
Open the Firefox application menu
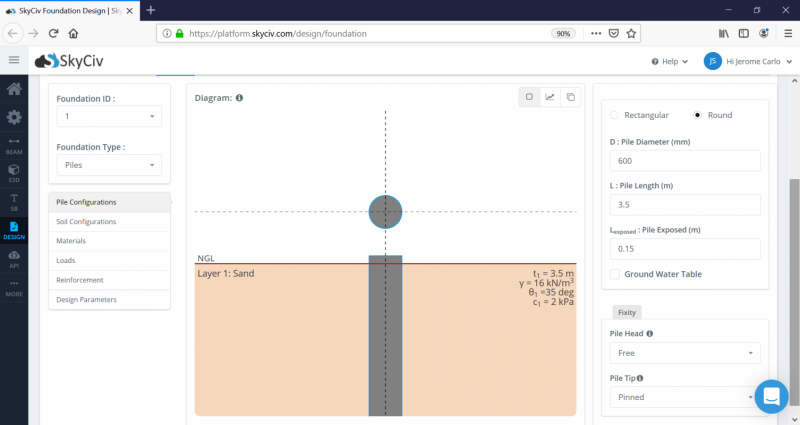[x=788, y=34]
